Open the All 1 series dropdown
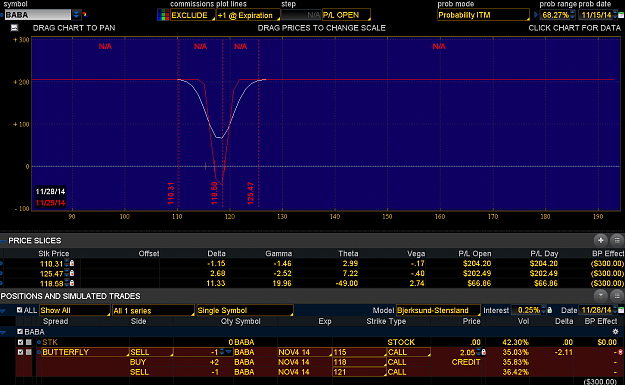The image size is (625, 385). pos(153,310)
